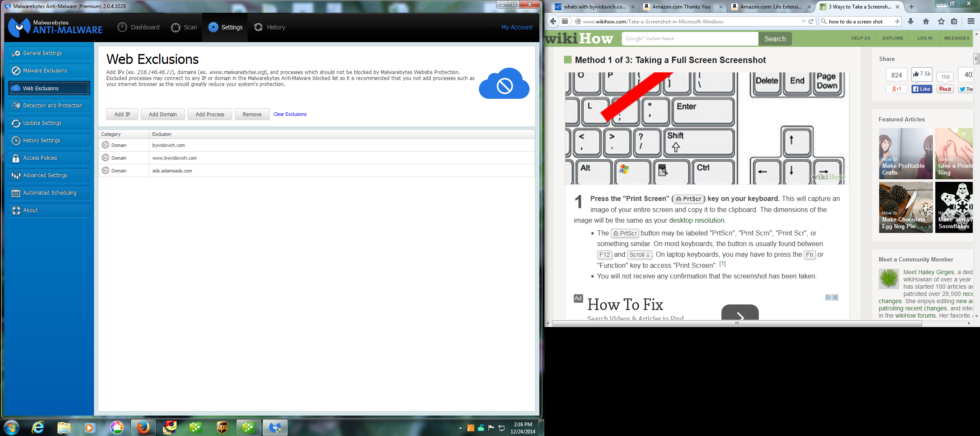Open General Settings in the sidebar
The width and height of the screenshot is (980, 436).
coord(49,53)
